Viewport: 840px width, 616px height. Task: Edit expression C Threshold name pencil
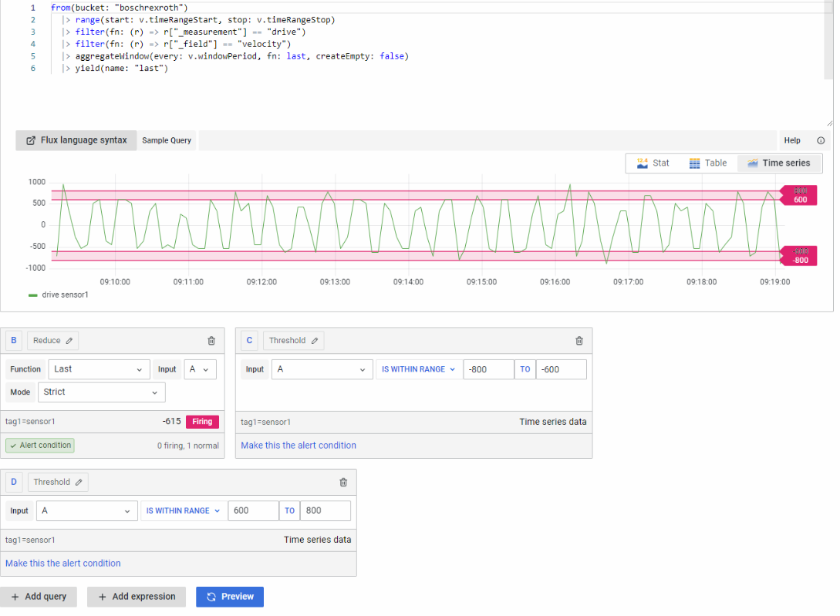pyautogui.click(x=315, y=341)
